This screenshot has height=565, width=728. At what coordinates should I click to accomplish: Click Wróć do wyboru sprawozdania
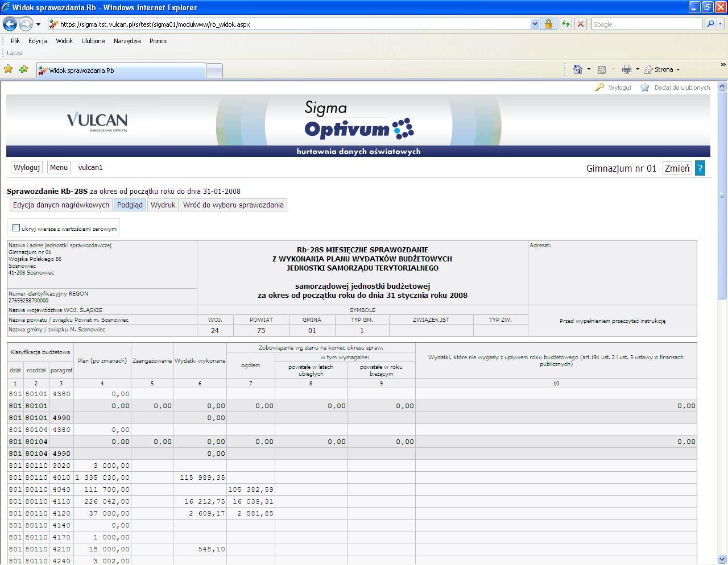tap(233, 205)
